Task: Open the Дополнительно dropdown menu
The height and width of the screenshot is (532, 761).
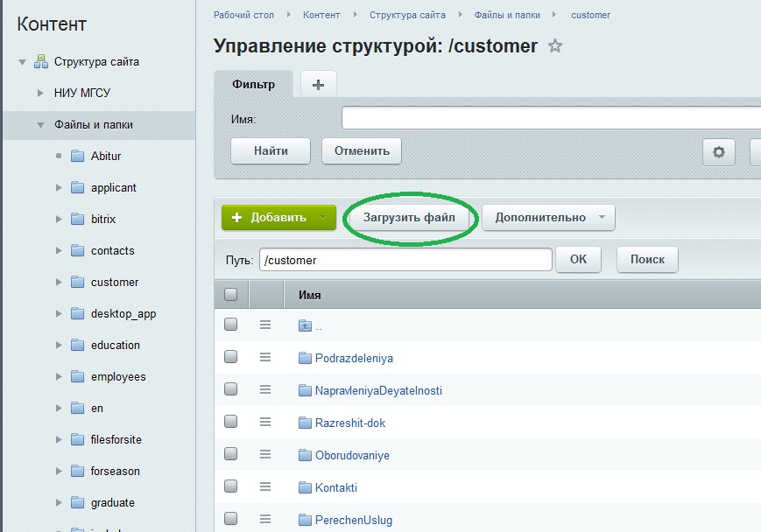Action: tap(548, 217)
